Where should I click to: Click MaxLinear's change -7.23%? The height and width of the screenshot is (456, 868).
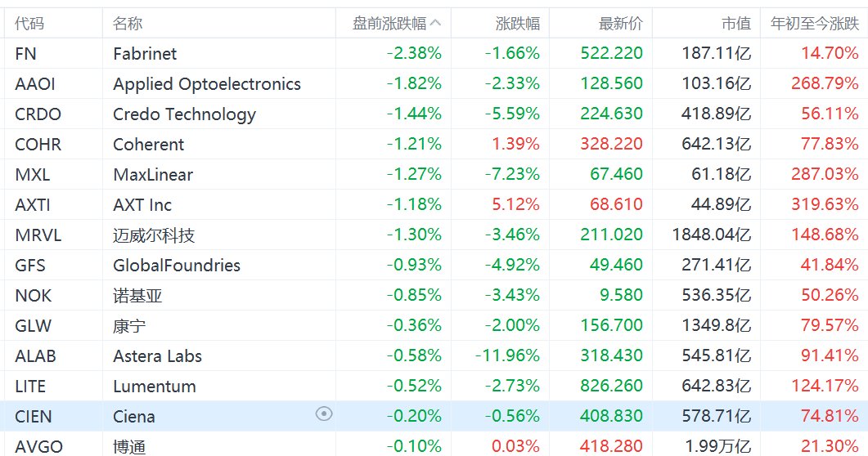pyautogui.click(x=512, y=175)
